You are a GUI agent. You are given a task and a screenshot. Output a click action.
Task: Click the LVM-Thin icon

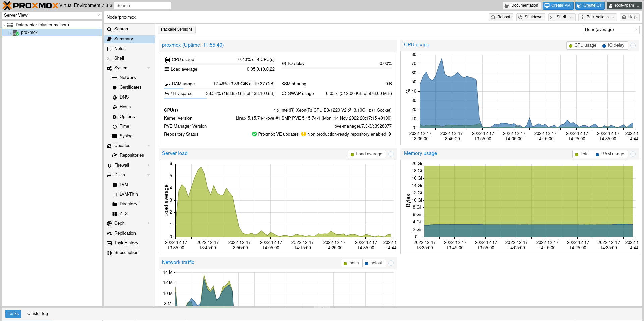115,195
